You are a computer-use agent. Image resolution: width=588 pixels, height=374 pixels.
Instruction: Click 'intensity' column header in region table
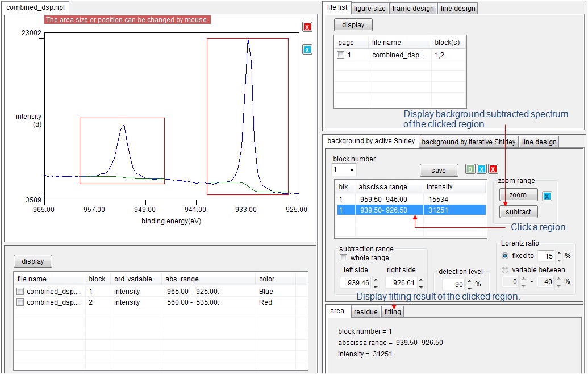[x=454, y=187]
